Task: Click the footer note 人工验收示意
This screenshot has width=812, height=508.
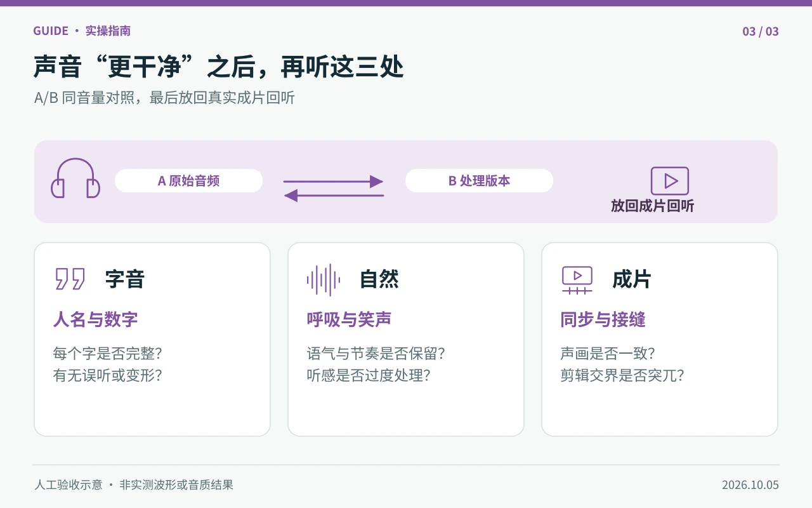Action: (69, 485)
